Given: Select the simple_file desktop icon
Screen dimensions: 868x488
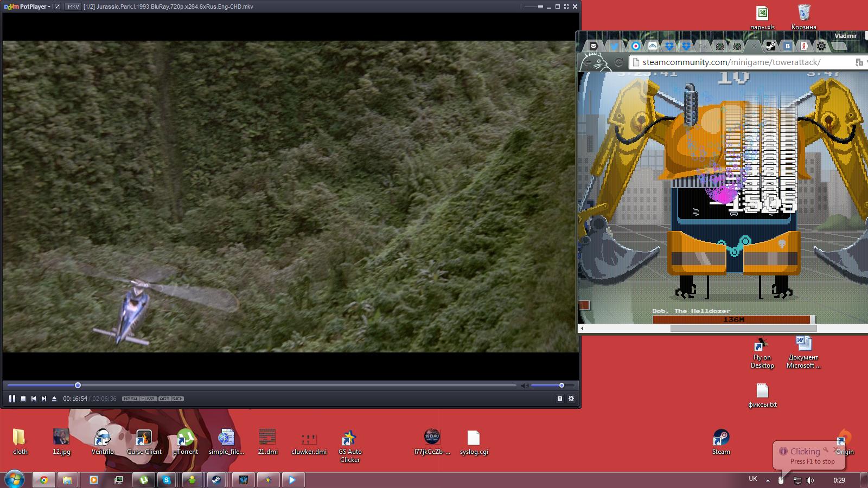Looking at the screenshot, I should pyautogui.click(x=226, y=442).
